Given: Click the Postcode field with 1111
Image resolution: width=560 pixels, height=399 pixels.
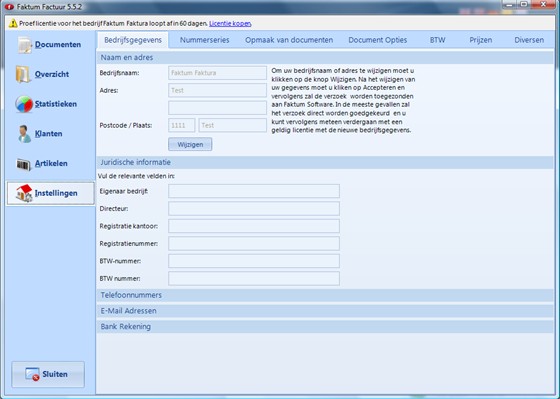Looking at the screenshot, I should (x=182, y=125).
